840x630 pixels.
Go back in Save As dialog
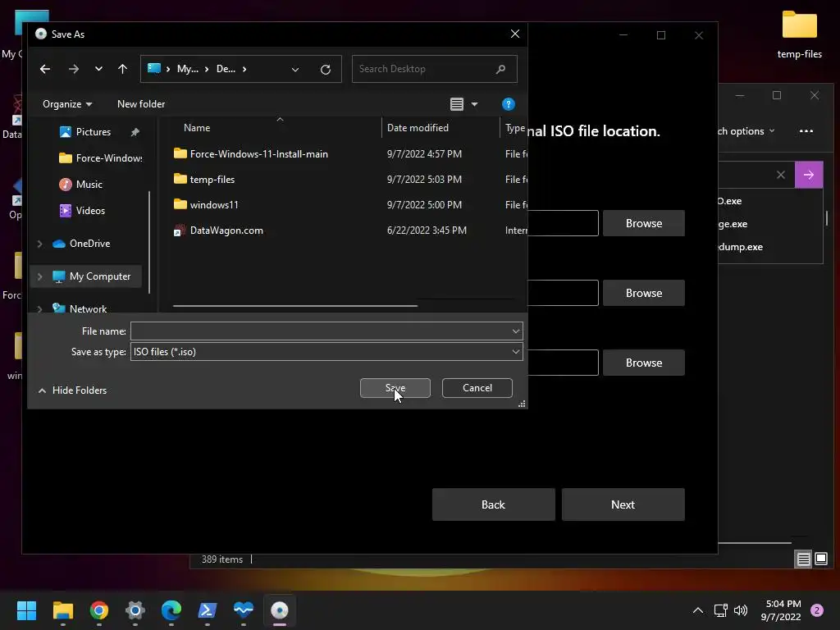tap(45, 69)
